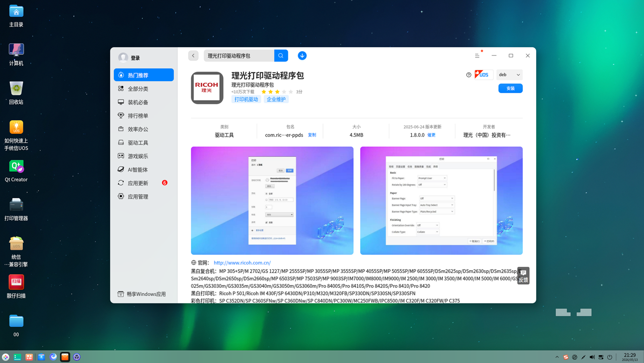Open the blue browser icon in taskbar

coord(53,357)
